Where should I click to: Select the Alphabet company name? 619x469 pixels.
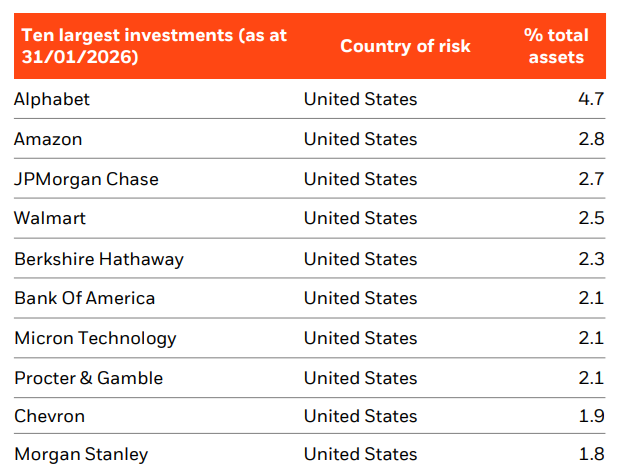coord(52,99)
